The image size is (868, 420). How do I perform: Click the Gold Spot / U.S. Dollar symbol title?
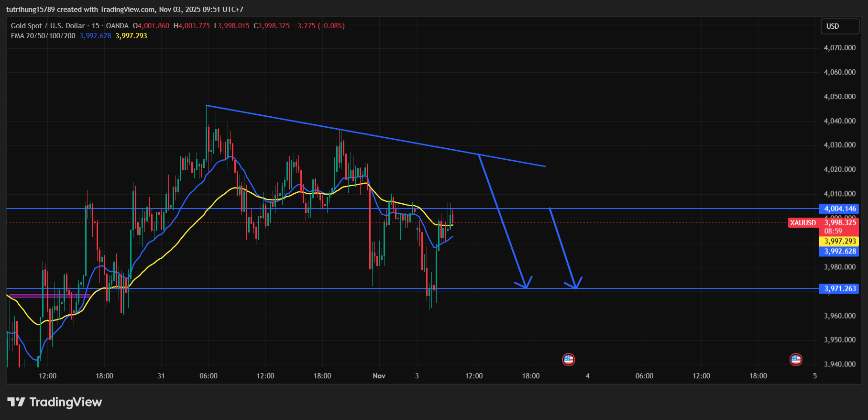coord(48,26)
